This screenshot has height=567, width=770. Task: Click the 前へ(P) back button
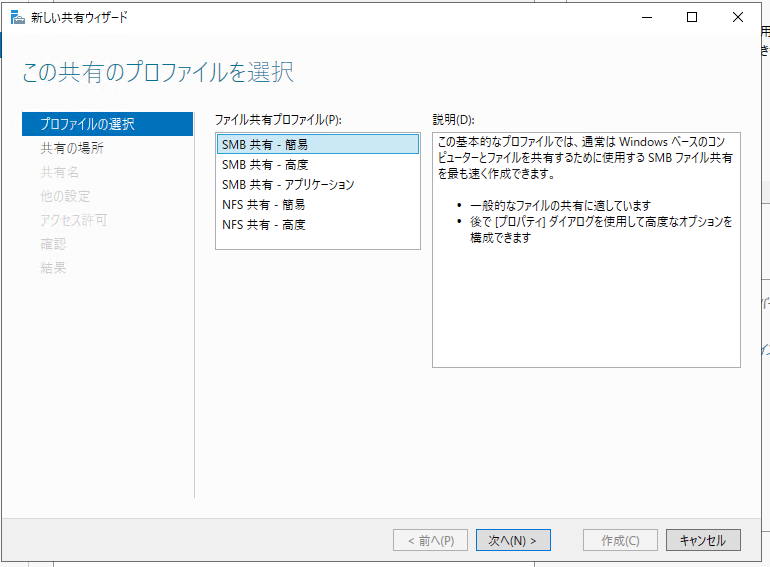430,540
